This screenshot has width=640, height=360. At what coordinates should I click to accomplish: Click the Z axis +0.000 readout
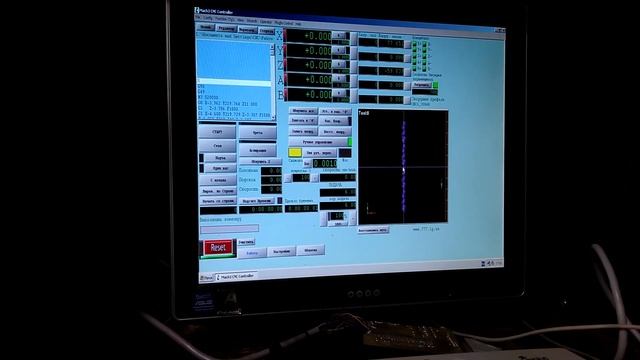pos(309,65)
